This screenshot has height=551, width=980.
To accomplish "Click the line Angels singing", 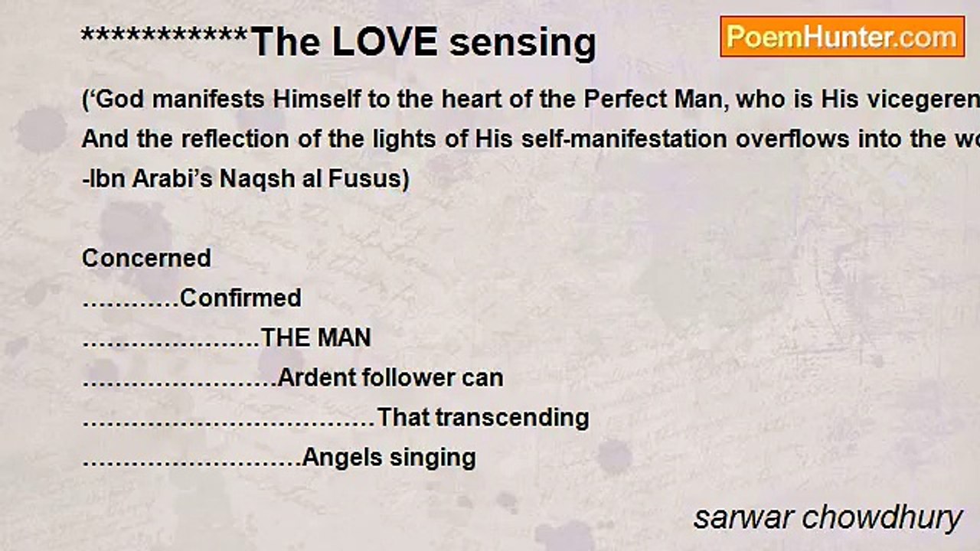I will pyautogui.click(x=389, y=458).
